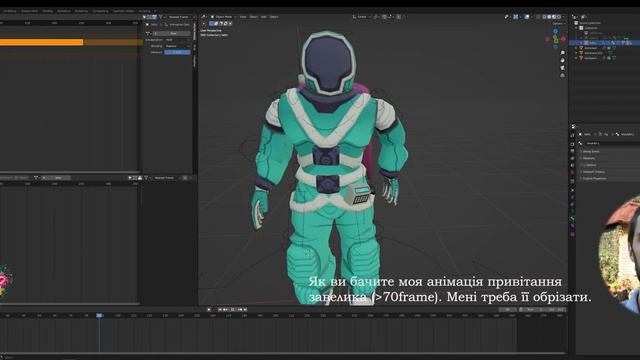This screenshot has height=360, width=640.
Task: Open the Output properties tab
Action: coord(572,151)
